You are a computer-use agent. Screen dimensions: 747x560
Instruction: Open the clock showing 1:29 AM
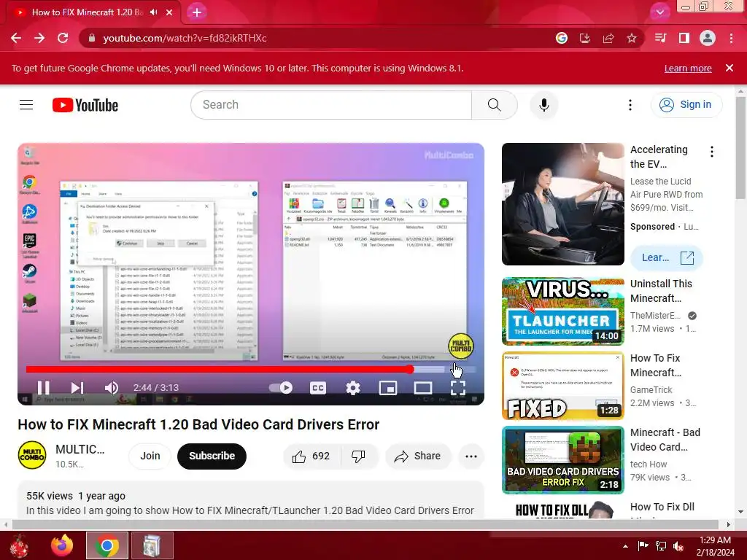715,546
